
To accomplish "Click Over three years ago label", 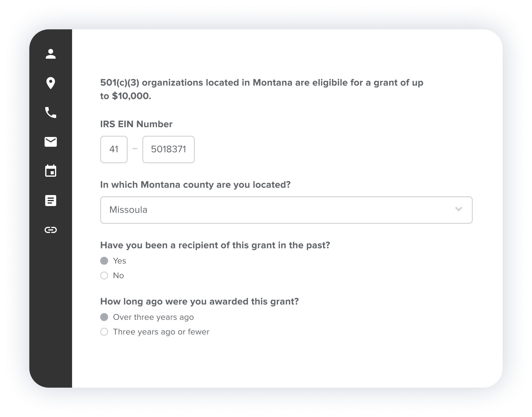I will [153, 317].
